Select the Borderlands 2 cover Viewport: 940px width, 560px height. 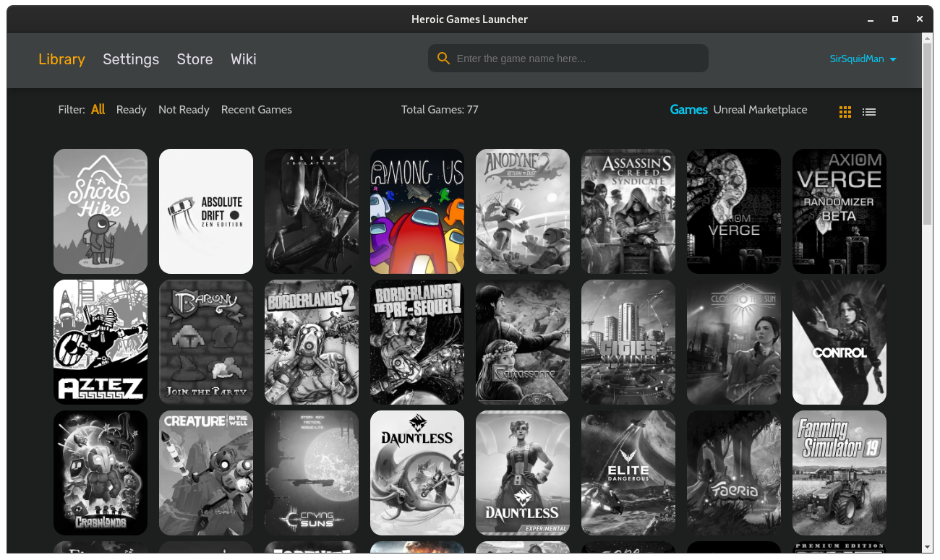(312, 342)
